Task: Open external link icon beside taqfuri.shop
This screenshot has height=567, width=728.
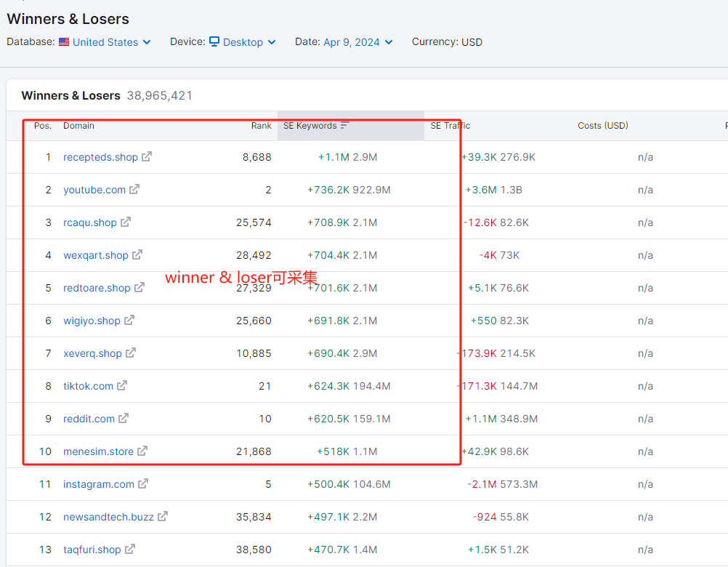Action: pyautogui.click(x=131, y=549)
